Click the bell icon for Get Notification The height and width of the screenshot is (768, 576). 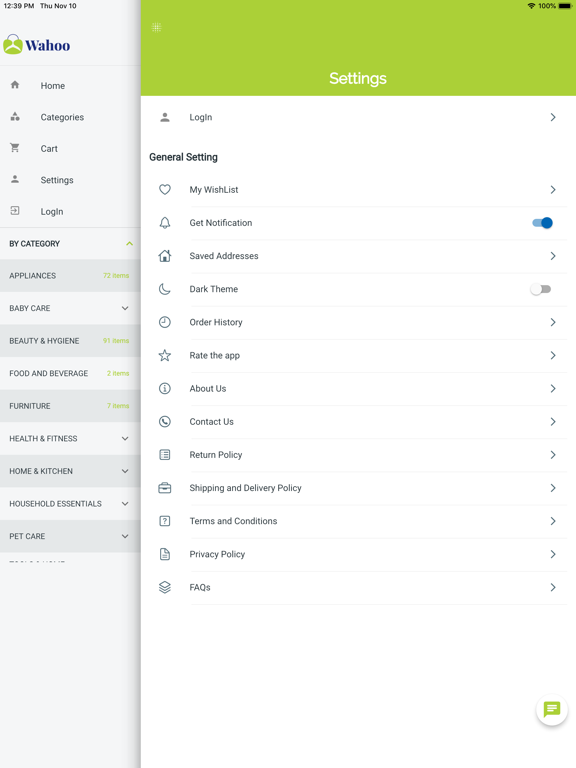(x=165, y=223)
